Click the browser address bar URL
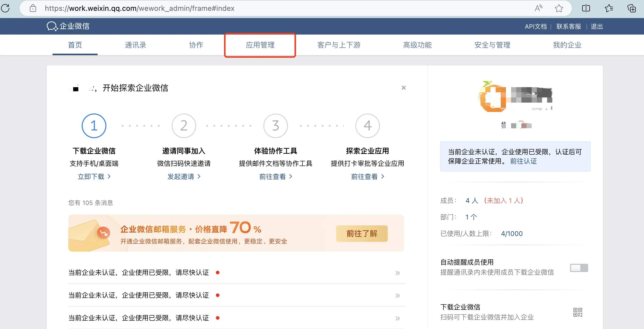644x329 pixels. coord(139,8)
